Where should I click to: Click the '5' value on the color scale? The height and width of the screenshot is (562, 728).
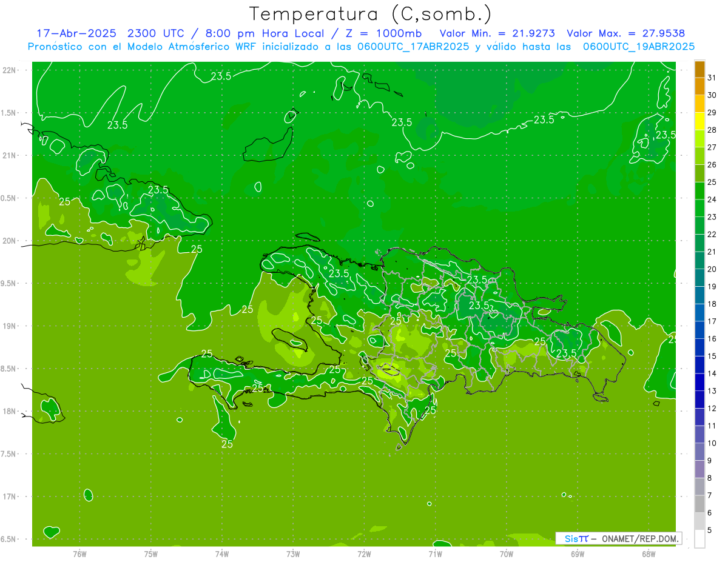click(x=709, y=530)
